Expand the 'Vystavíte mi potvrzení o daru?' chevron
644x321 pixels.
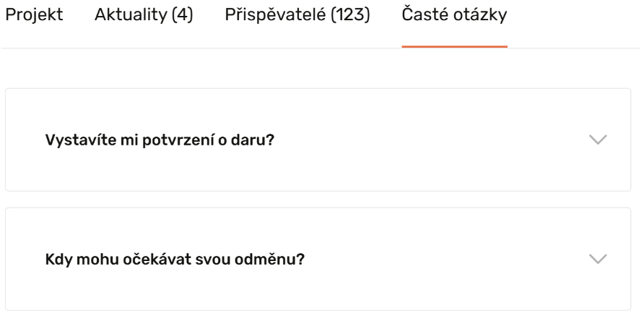(599, 140)
